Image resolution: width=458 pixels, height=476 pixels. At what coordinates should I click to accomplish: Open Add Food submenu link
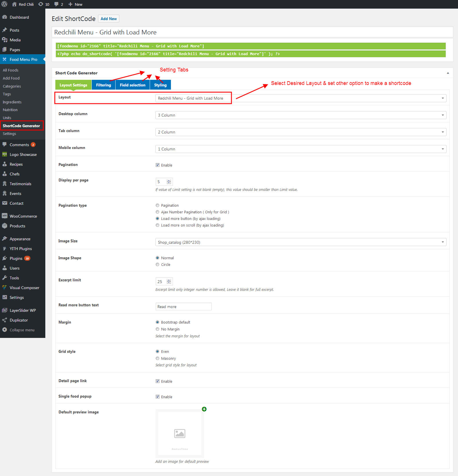click(11, 78)
